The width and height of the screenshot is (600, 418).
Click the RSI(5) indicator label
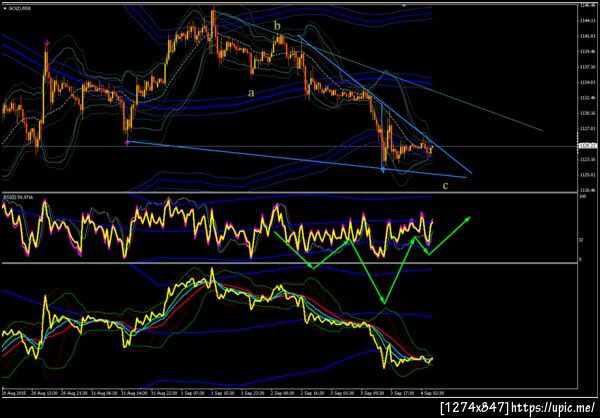pyautogui.click(x=18, y=197)
